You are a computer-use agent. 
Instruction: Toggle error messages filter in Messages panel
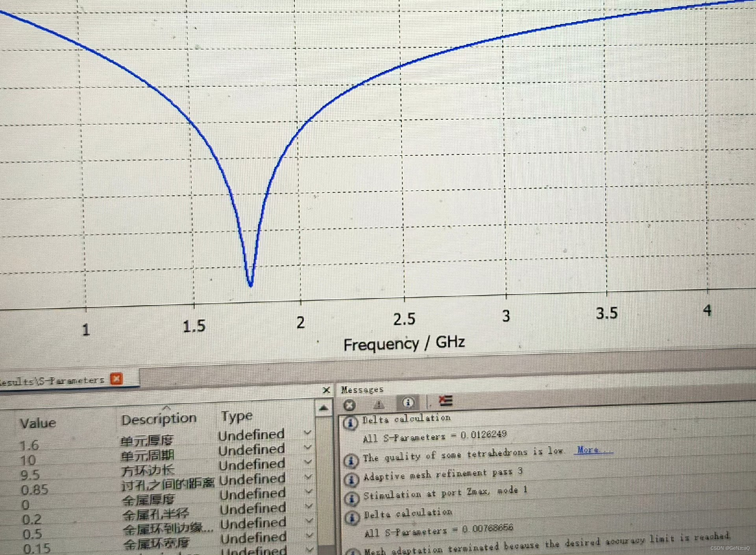[x=349, y=405]
